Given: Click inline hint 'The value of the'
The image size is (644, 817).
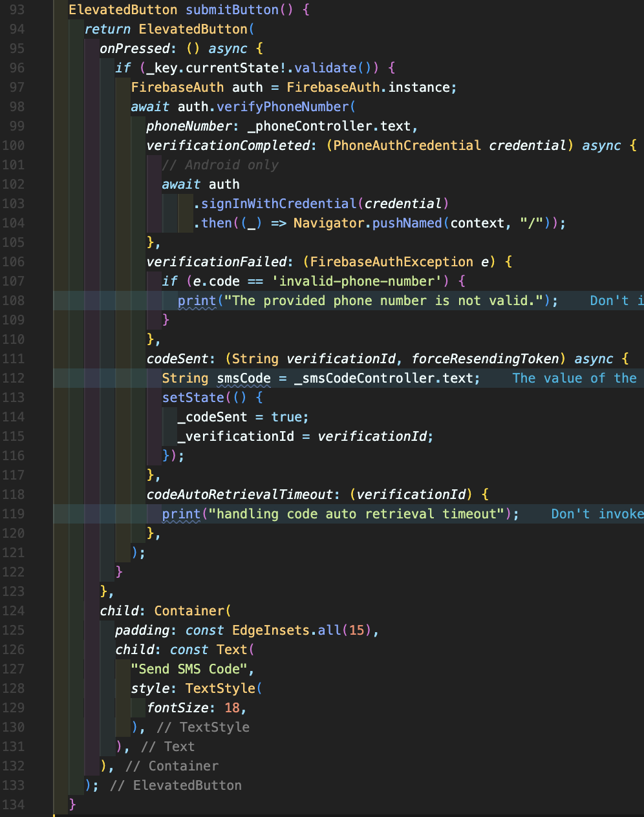Looking at the screenshot, I should (x=575, y=378).
